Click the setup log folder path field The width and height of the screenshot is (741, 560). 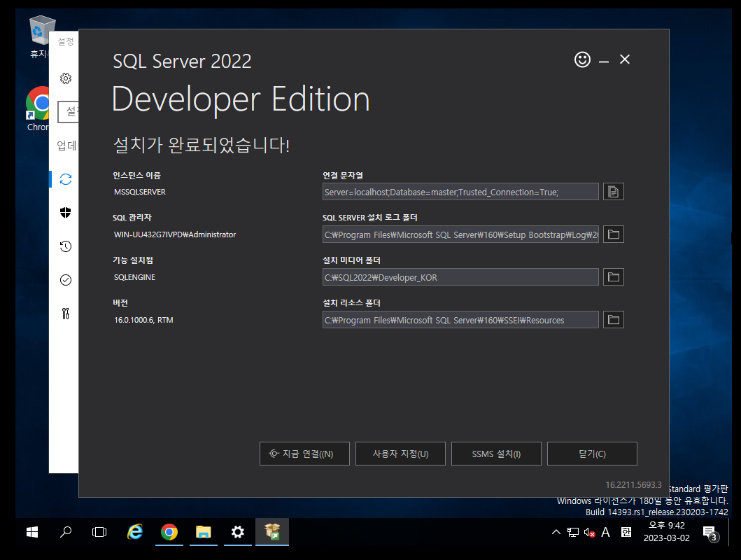(460, 234)
